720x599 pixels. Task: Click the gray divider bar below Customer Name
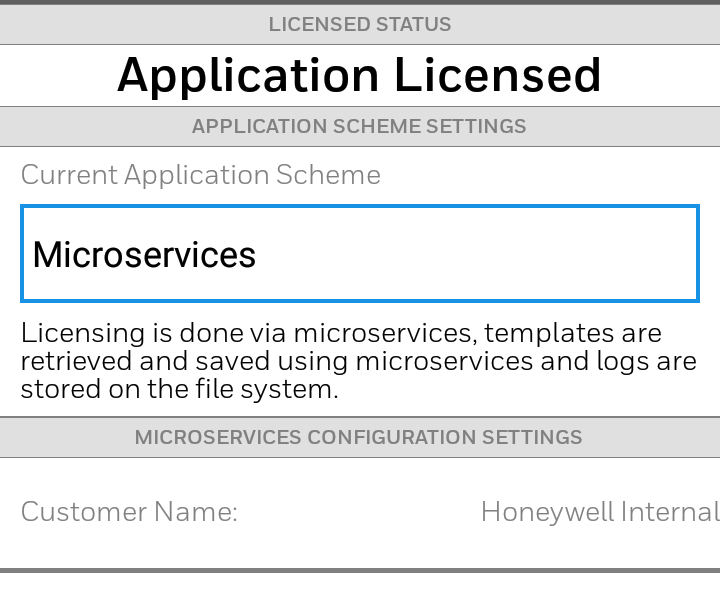(359, 571)
